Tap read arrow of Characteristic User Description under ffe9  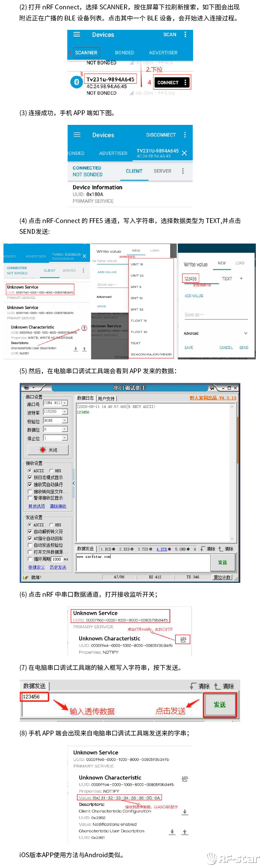point(76,349)
